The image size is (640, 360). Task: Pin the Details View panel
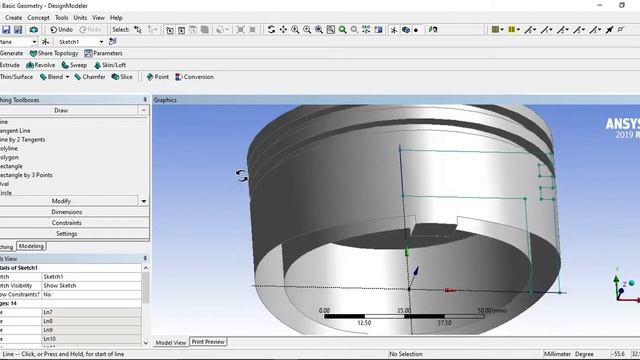coord(145,258)
